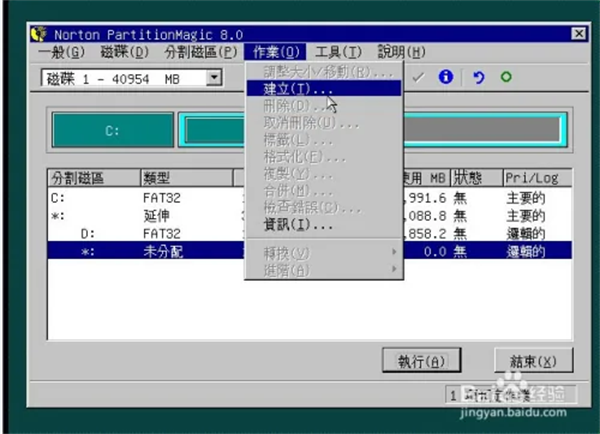Choose 建立(T)... from the menu
This screenshot has height=434, width=600.
324,88
